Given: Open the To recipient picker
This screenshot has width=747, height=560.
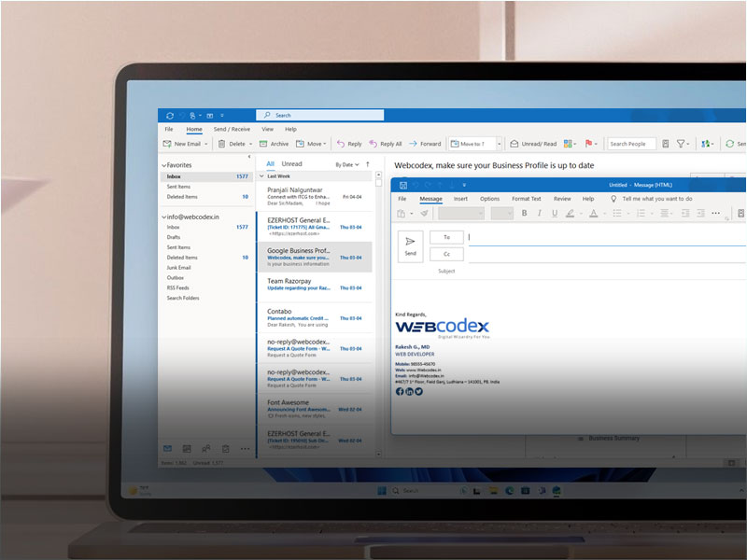Looking at the screenshot, I should click(445, 236).
